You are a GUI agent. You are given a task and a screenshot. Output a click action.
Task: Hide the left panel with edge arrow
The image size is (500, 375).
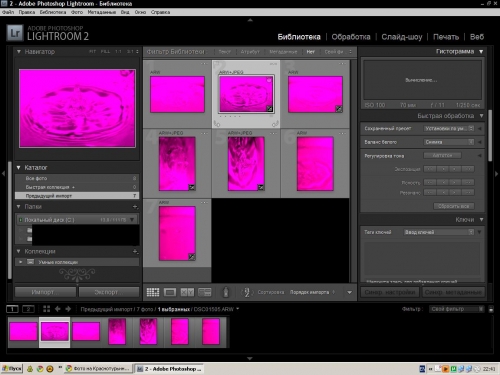click(3, 173)
